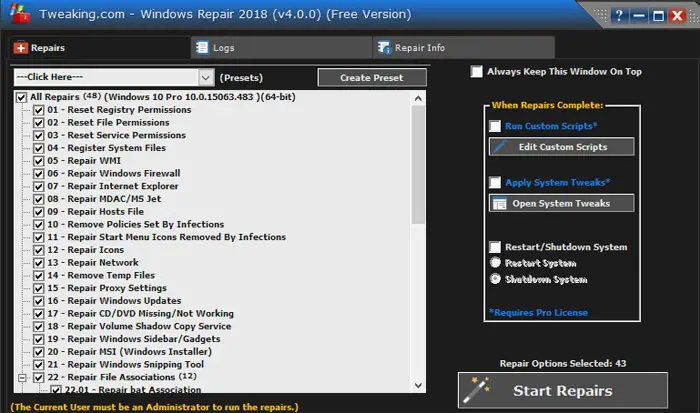
Task: Click the Run Custom Scripts label
Action: coord(551,126)
